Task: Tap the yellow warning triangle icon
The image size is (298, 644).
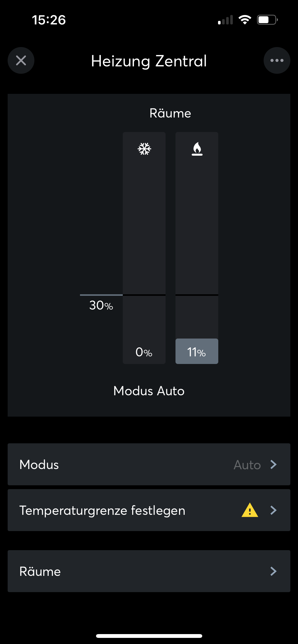Action: (x=250, y=510)
